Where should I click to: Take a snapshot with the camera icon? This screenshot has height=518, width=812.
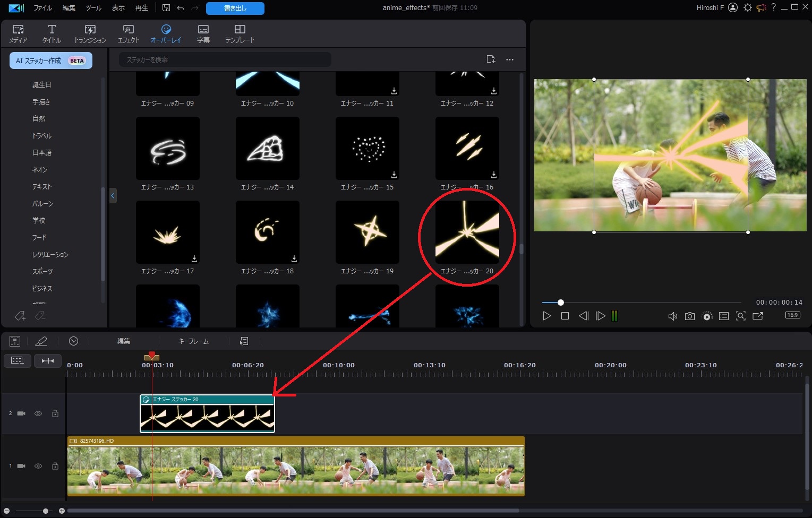(x=690, y=316)
